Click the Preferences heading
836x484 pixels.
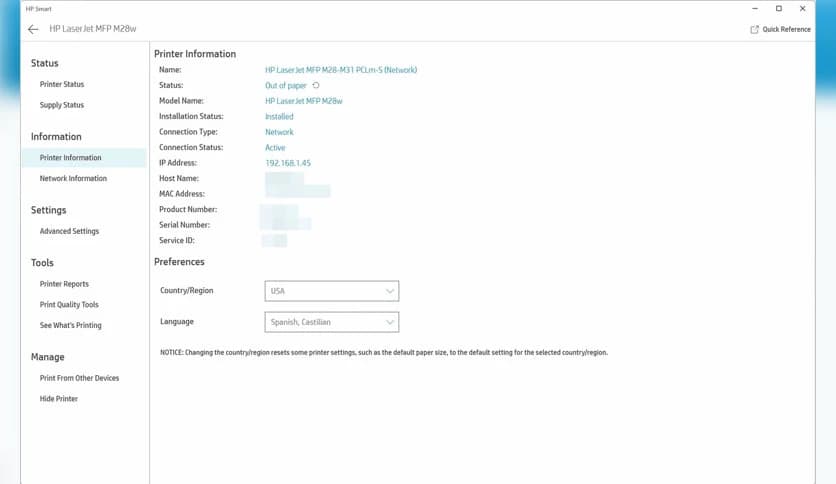pos(179,262)
